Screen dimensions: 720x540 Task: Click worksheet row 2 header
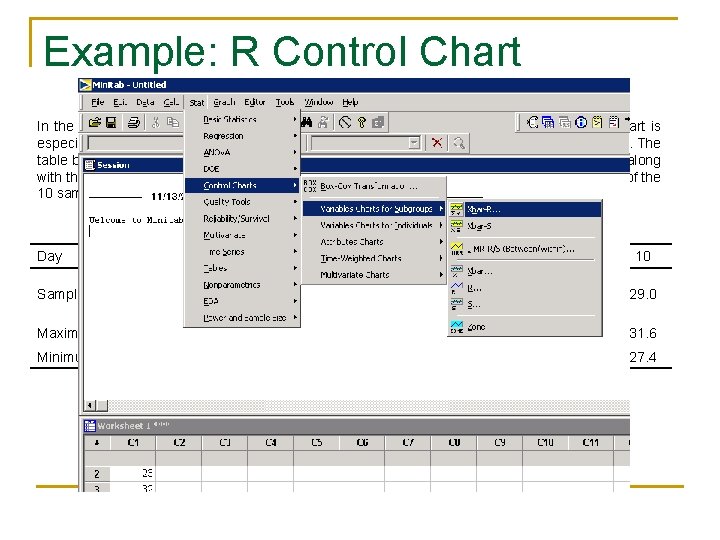[97, 474]
